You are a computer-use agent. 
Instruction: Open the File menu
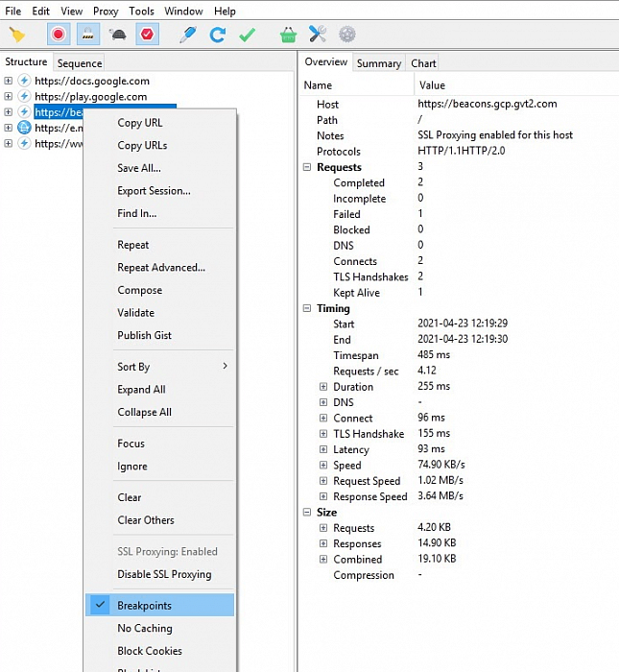pos(12,12)
